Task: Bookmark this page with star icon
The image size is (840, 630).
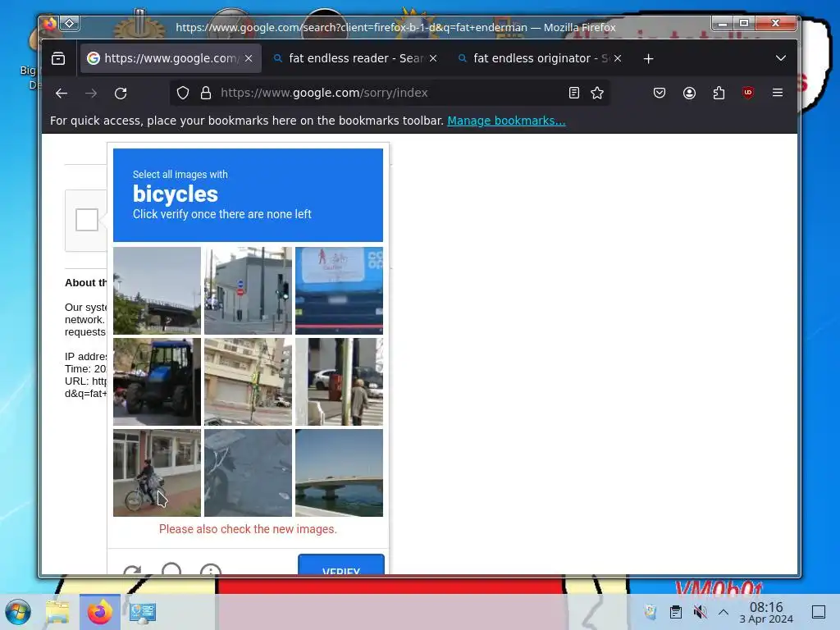Action: coord(597,94)
